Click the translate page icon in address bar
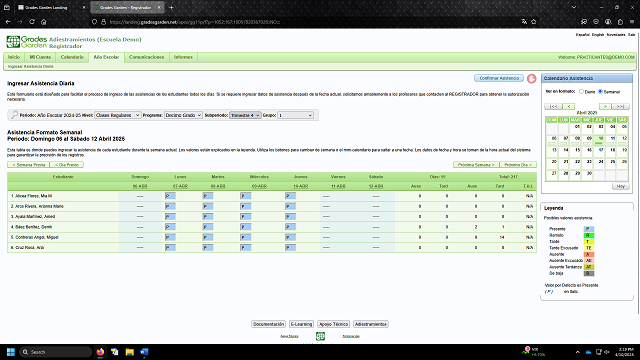640x360 pixels. coord(524,22)
